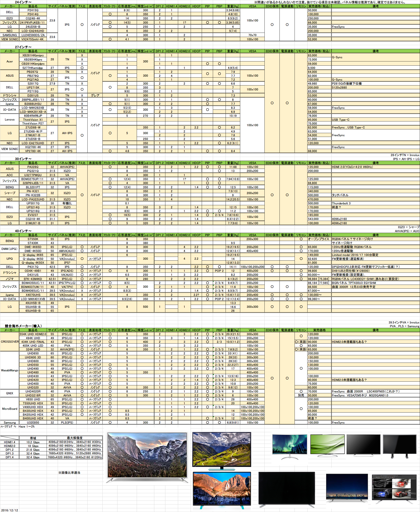The image size is (420, 512).
Task: Click the '60B4RAR6JP' cell
Action: (x=33, y=116)
